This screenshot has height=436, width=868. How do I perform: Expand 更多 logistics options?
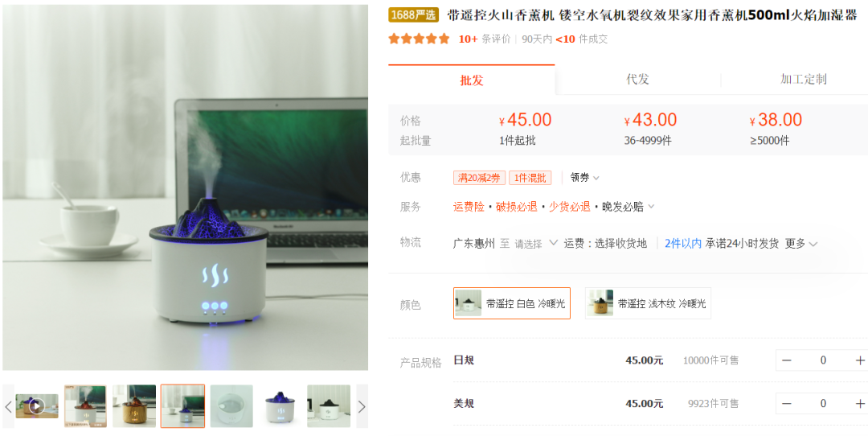[801, 243]
